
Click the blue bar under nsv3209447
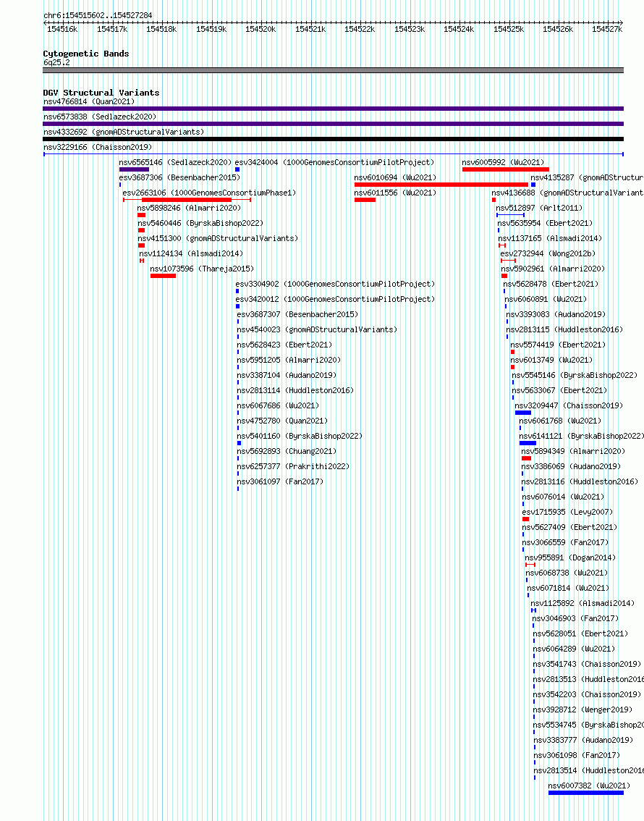click(523, 413)
